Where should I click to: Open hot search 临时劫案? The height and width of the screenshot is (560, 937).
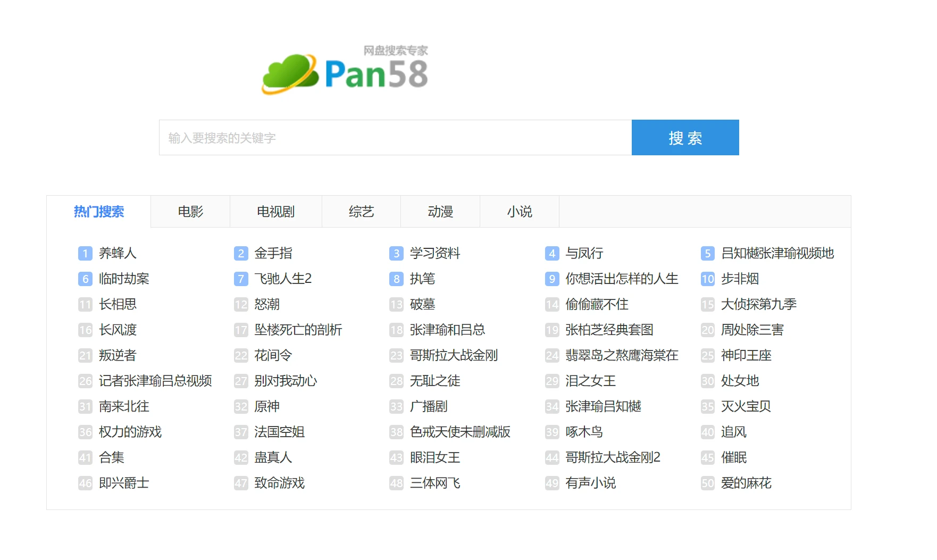click(x=124, y=279)
